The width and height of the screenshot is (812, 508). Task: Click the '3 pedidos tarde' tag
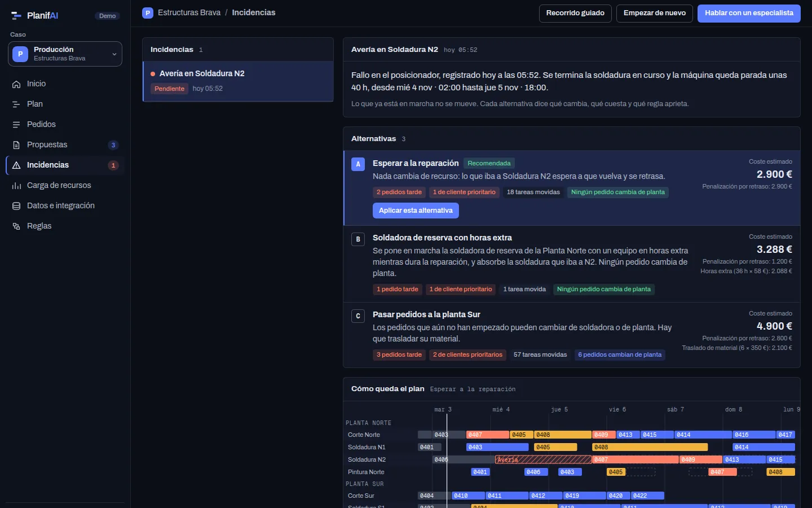(x=399, y=354)
